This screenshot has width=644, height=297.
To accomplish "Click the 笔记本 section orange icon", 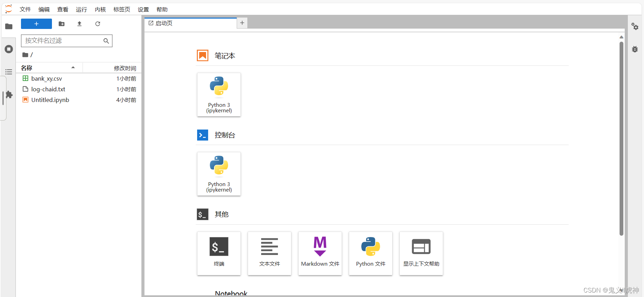I will (203, 55).
